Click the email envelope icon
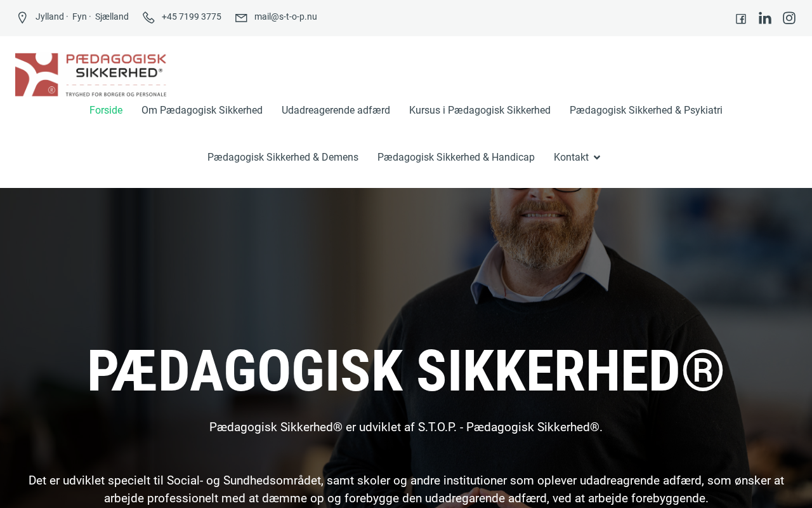The height and width of the screenshot is (508, 812). (x=241, y=18)
